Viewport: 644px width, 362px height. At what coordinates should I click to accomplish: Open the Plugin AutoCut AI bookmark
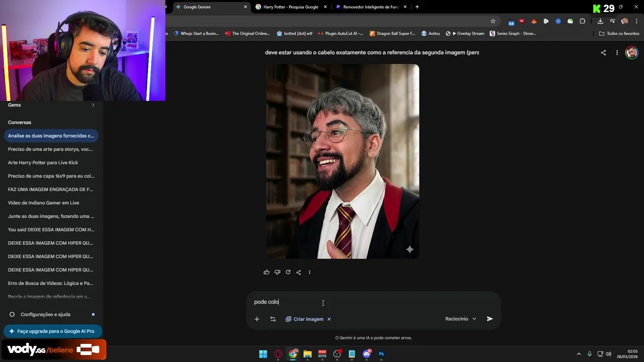pyautogui.click(x=341, y=34)
